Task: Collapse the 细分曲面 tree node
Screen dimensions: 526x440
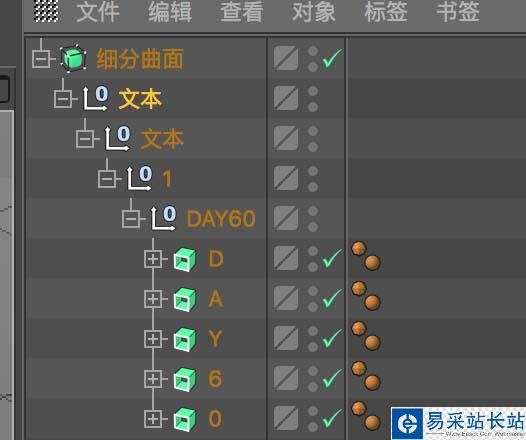Action: [41, 59]
